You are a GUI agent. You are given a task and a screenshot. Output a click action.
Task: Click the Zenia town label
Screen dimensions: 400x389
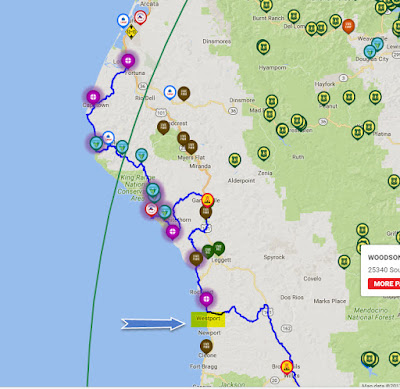click(x=265, y=173)
